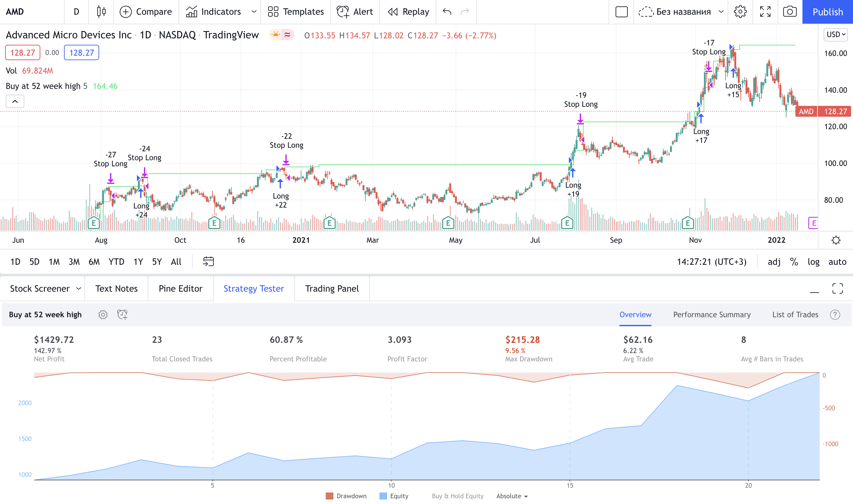Toggle fullscreen mode for the chart
This screenshot has width=853, height=504.
[765, 12]
